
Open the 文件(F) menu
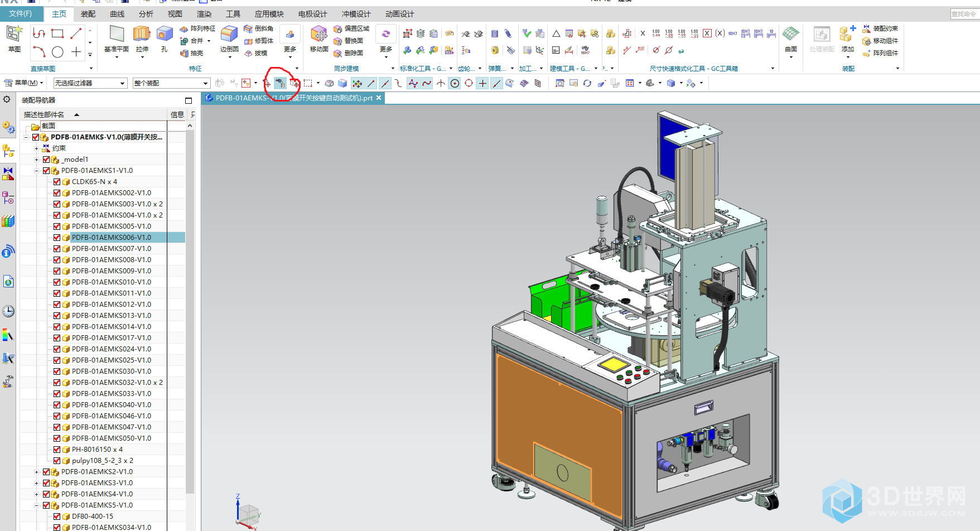pyautogui.click(x=21, y=13)
